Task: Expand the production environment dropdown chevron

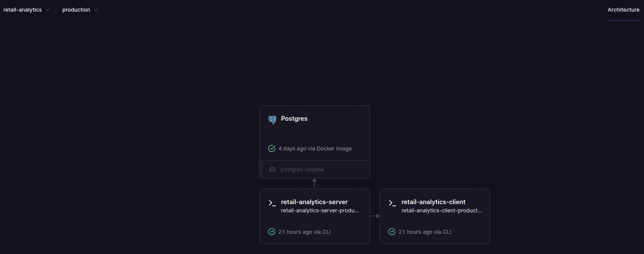Action: pyautogui.click(x=96, y=10)
